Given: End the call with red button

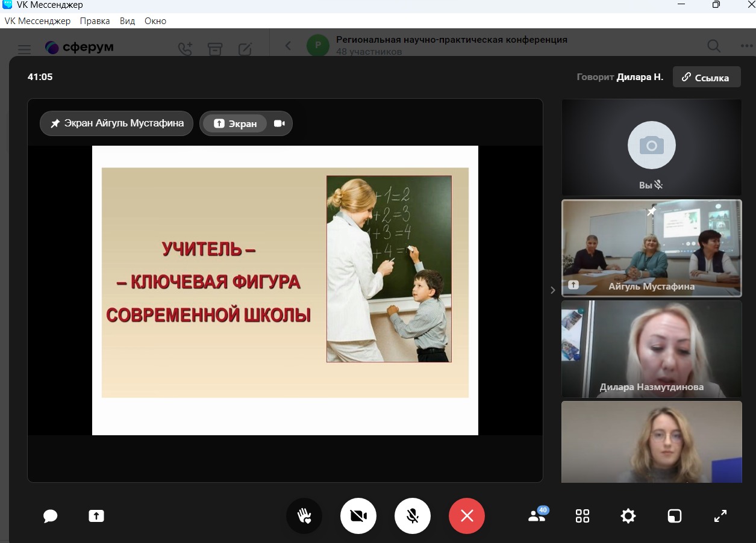Looking at the screenshot, I should 467,516.
